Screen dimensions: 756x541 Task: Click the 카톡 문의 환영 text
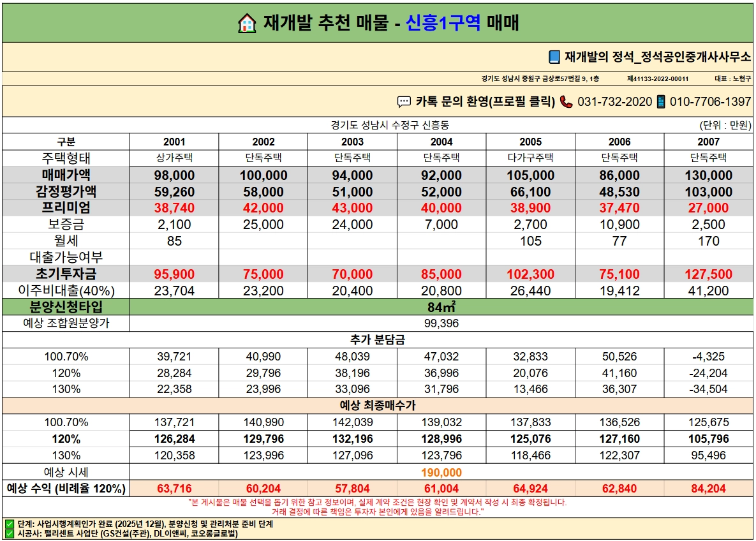pos(485,101)
